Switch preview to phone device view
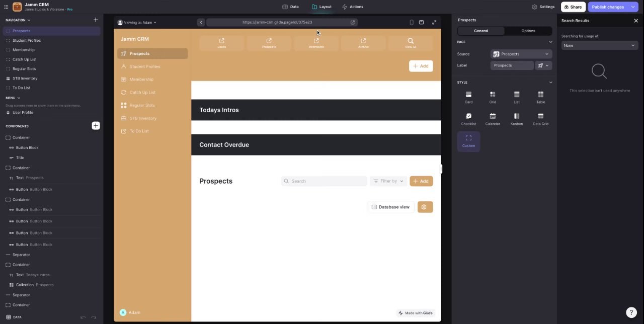The height and width of the screenshot is (324, 644). coord(412,22)
